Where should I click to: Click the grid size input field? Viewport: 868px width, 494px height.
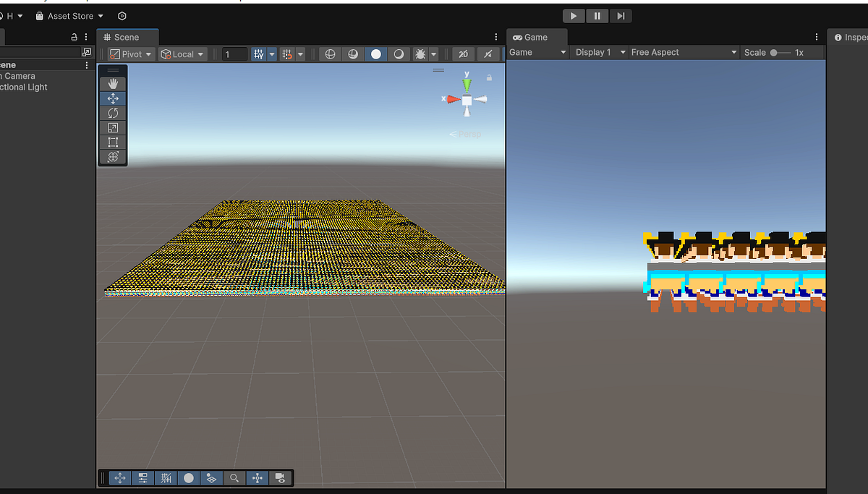235,54
